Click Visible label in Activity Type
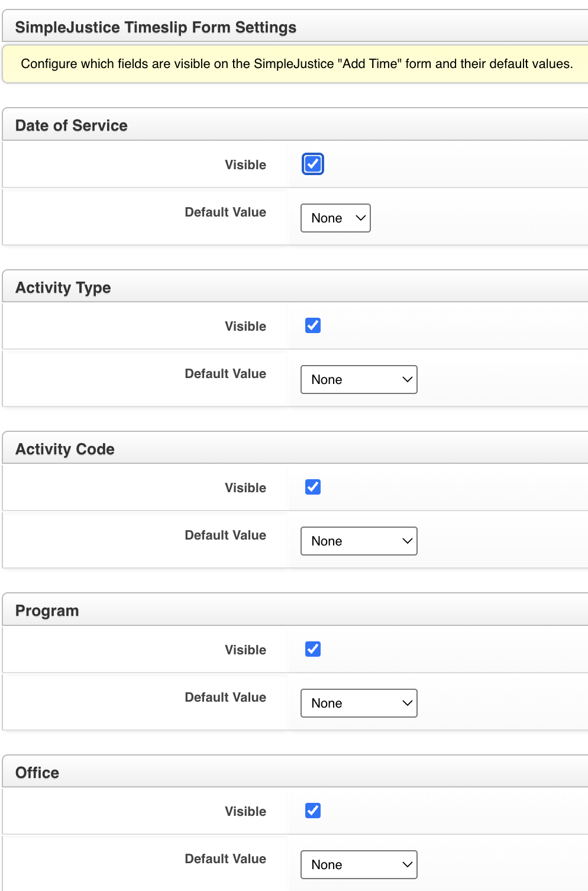 [x=245, y=326]
